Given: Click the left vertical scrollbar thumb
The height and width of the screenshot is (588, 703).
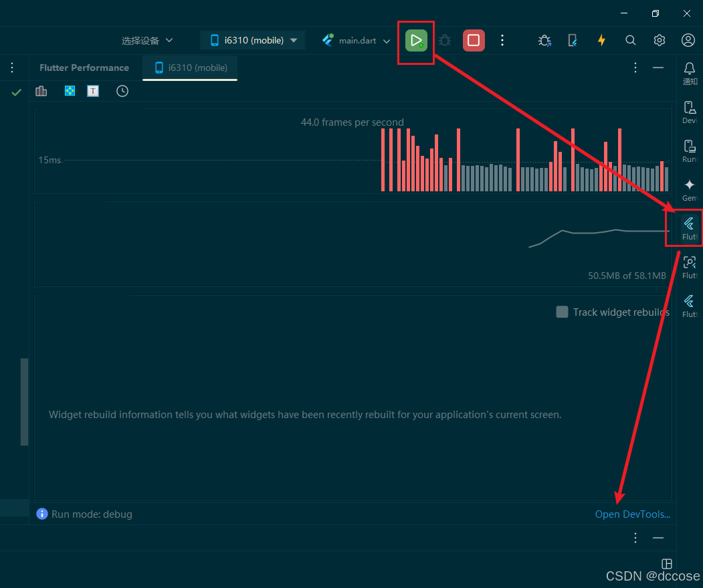Looking at the screenshot, I should click(x=24, y=402).
